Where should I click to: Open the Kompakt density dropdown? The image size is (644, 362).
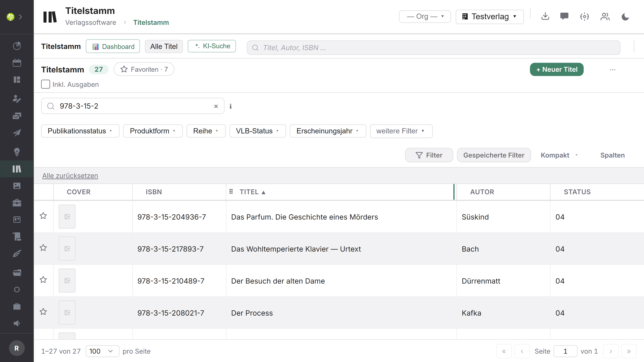coord(559,155)
